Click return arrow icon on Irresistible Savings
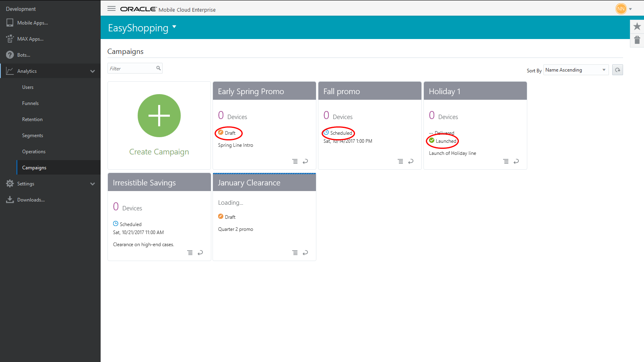The width and height of the screenshot is (644, 362). (x=200, y=253)
